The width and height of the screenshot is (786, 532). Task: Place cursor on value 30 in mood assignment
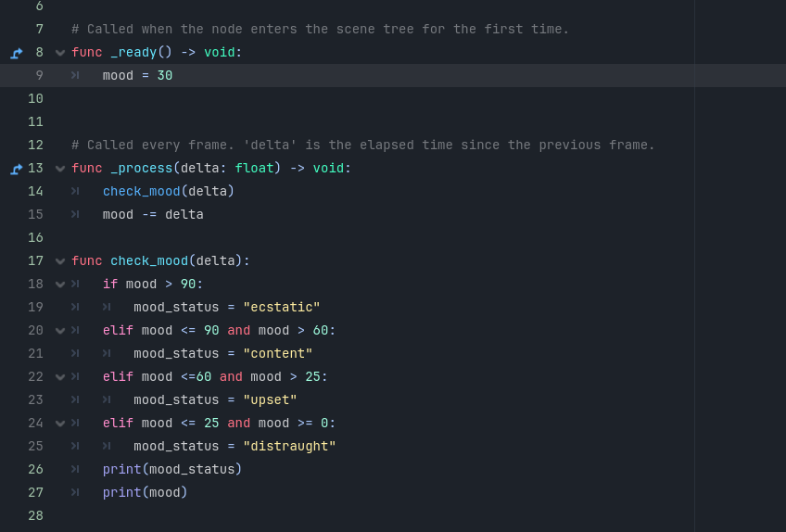165,76
